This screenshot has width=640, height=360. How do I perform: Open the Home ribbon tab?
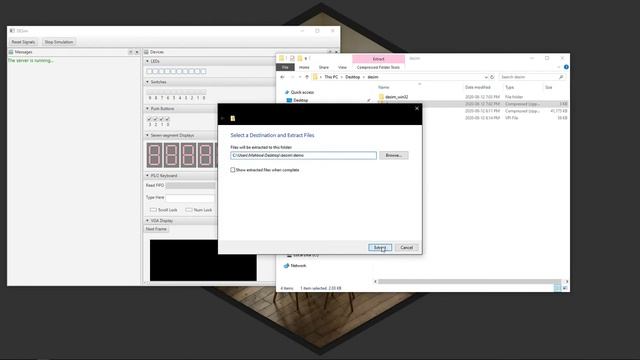point(304,67)
